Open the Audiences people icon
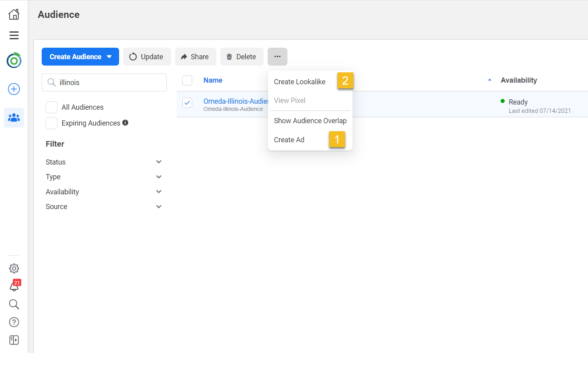The height and width of the screenshot is (374, 588). 14,118
